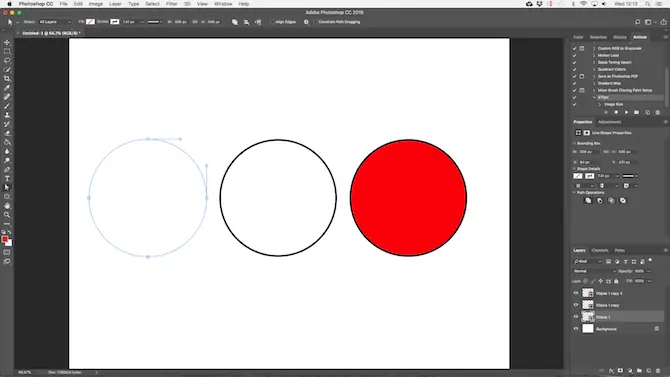This screenshot has width=670, height=377.
Task: Toggle the Constrain Path Dragging checkbox
Action: click(x=315, y=22)
